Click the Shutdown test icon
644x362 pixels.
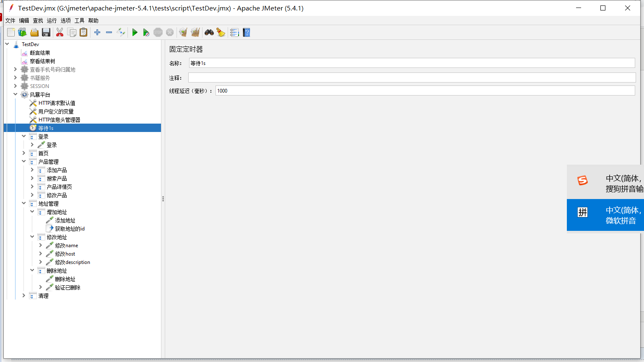(x=170, y=32)
